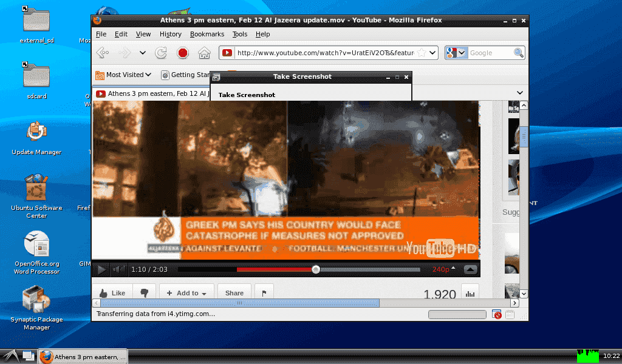Click the show desktop taskbar icon
This screenshot has width=622, height=364.
pos(28,356)
